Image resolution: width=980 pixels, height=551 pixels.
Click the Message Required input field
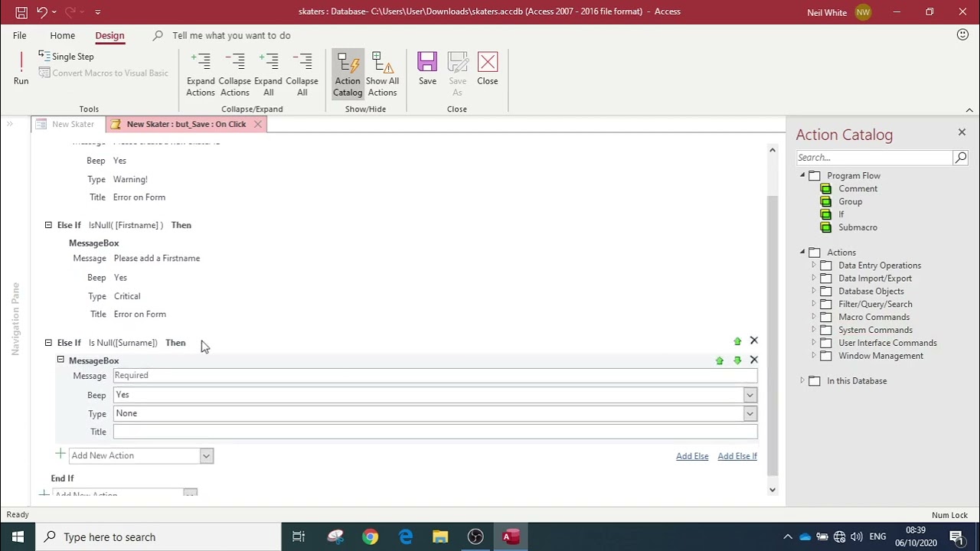coord(435,375)
